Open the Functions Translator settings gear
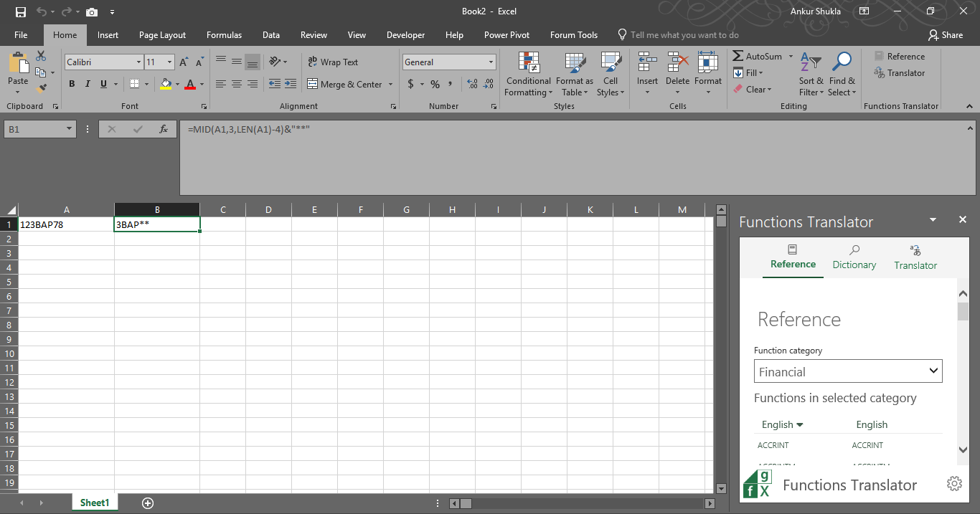The image size is (980, 514). coord(954,484)
